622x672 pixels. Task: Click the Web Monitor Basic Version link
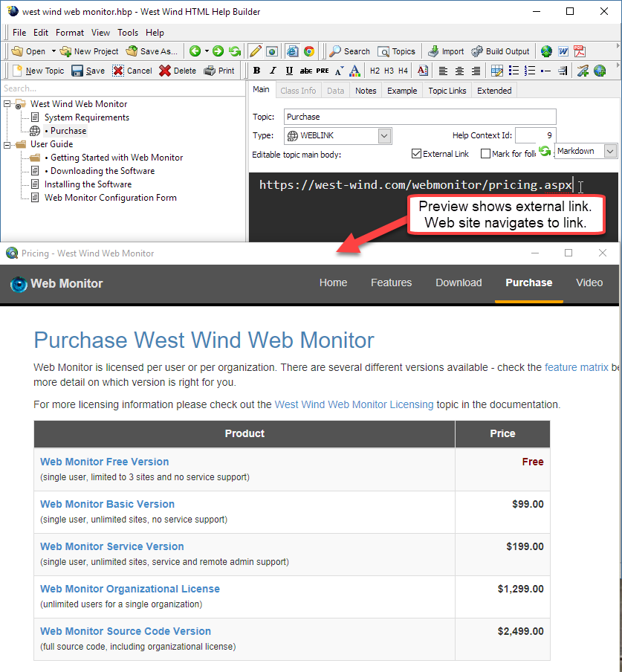(x=107, y=504)
